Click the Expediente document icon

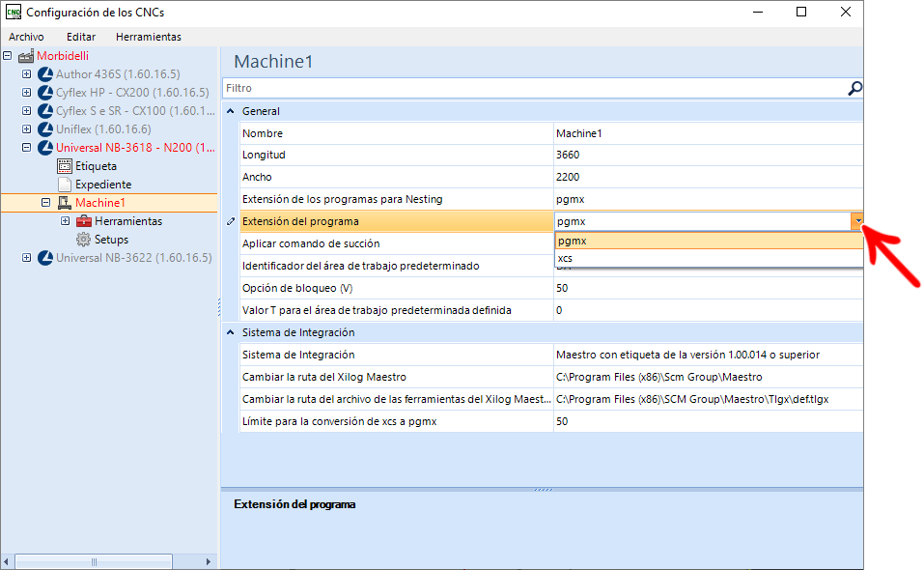coord(65,185)
